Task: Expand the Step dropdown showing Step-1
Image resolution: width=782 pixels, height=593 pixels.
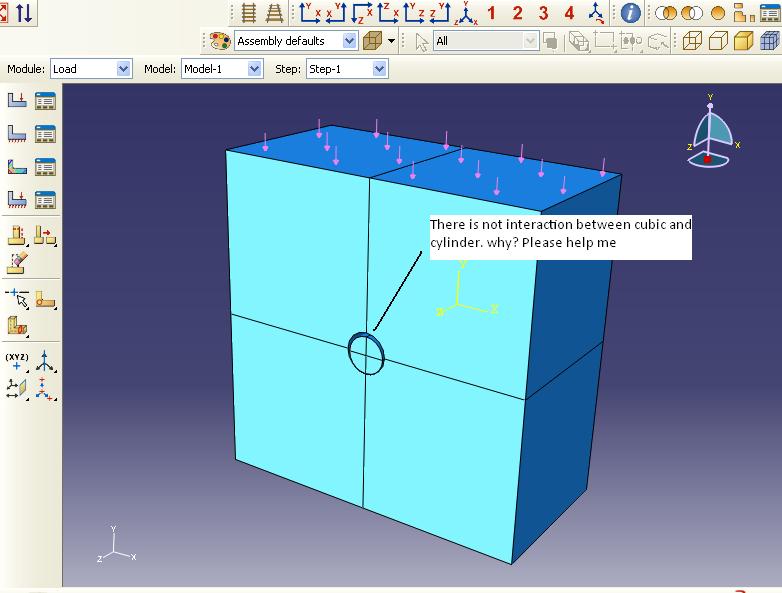Action: tap(345, 69)
